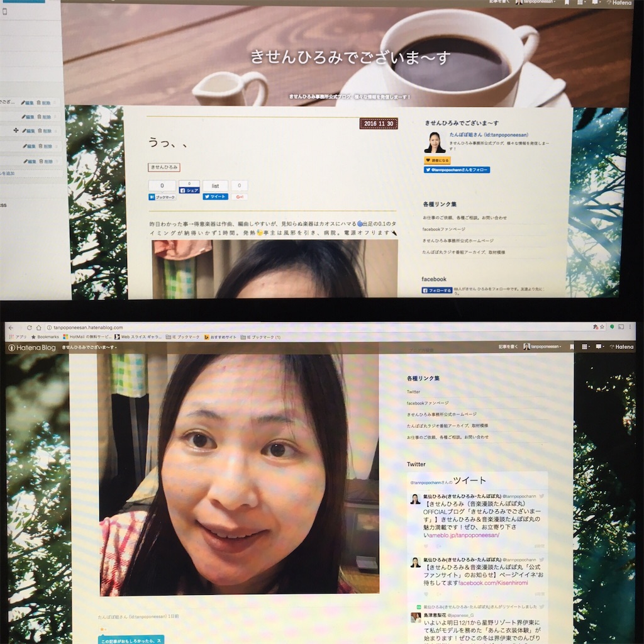Expand the grid services menu in lower header

(x=586, y=347)
